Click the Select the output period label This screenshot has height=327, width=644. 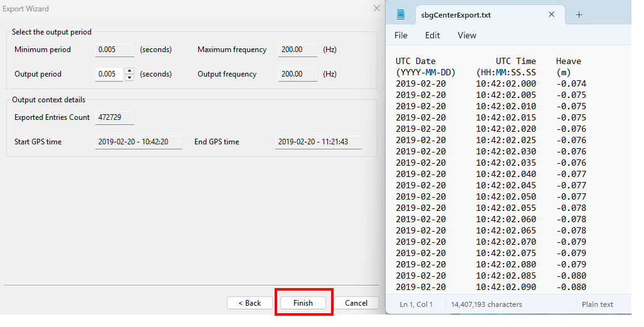click(52, 32)
